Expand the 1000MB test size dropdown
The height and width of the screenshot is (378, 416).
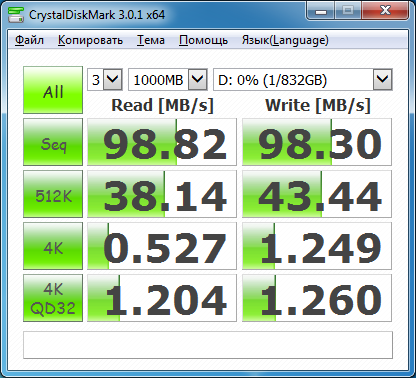tap(168, 80)
